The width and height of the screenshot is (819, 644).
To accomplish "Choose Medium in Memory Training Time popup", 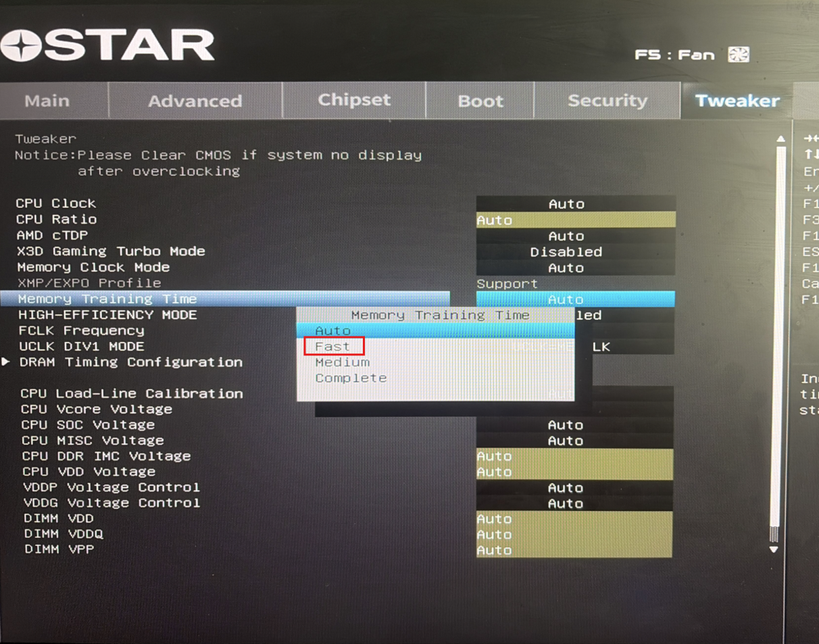I will point(343,362).
